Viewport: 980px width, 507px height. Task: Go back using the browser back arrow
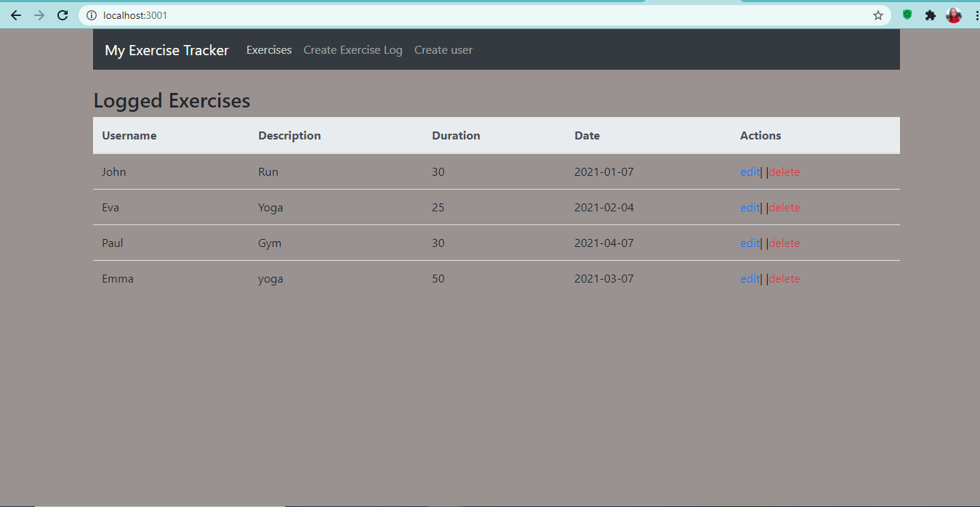[x=15, y=15]
